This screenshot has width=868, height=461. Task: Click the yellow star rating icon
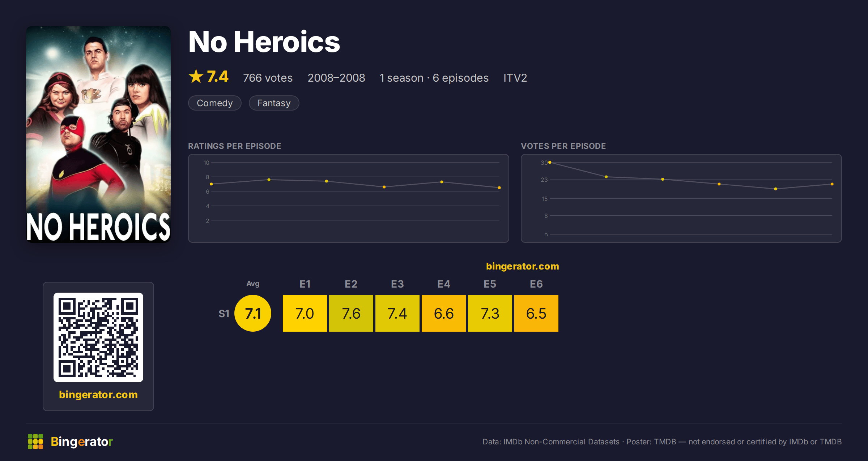click(x=196, y=77)
